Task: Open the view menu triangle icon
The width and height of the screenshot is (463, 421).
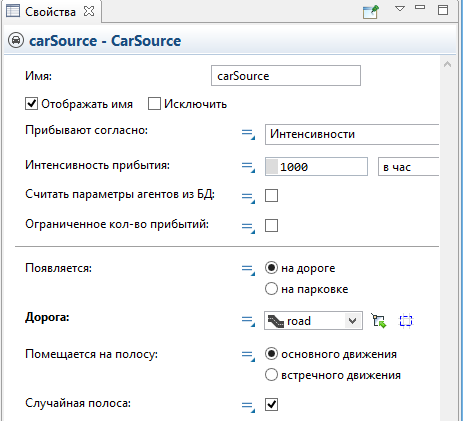Action: click(x=400, y=8)
